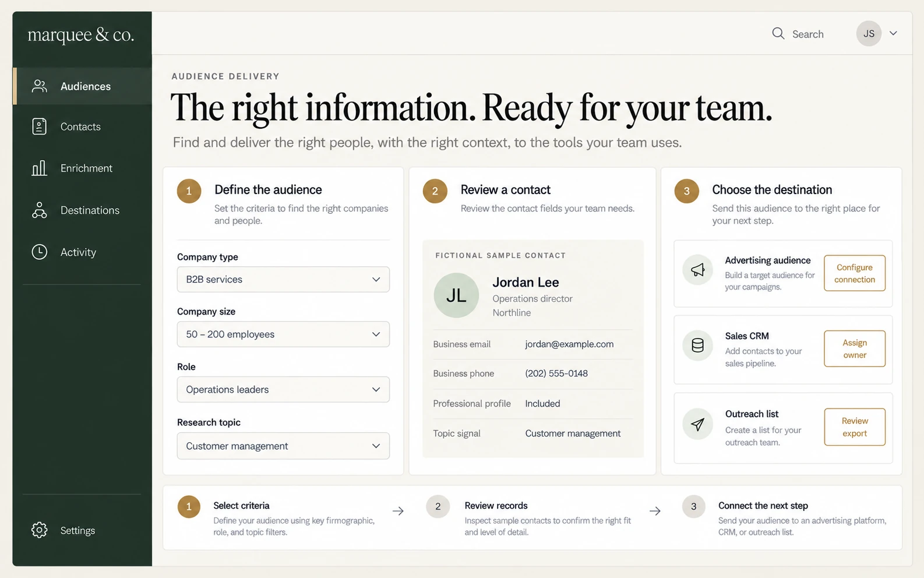924x578 pixels.
Task: Click the Topic signal value Customer management
Action: (573, 433)
